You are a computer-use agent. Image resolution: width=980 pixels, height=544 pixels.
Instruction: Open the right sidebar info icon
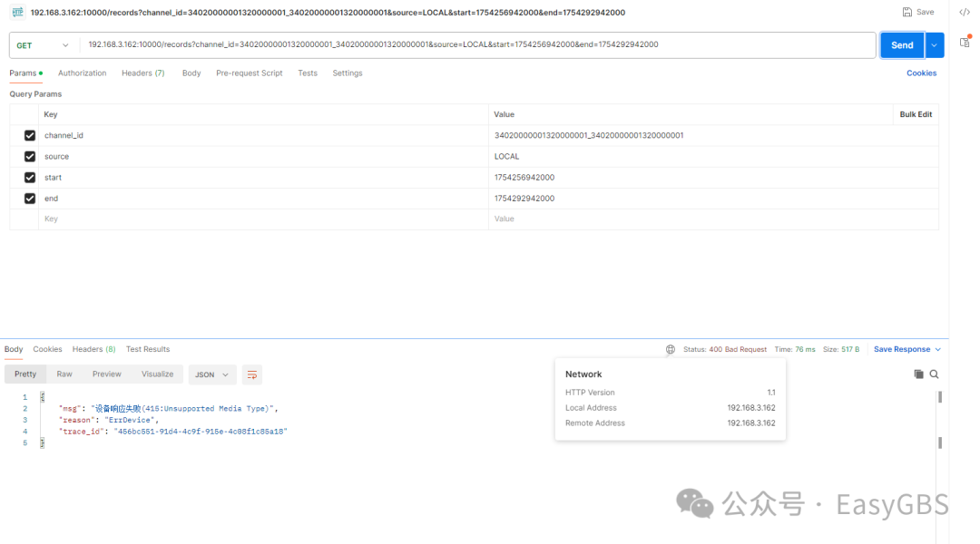click(x=965, y=43)
